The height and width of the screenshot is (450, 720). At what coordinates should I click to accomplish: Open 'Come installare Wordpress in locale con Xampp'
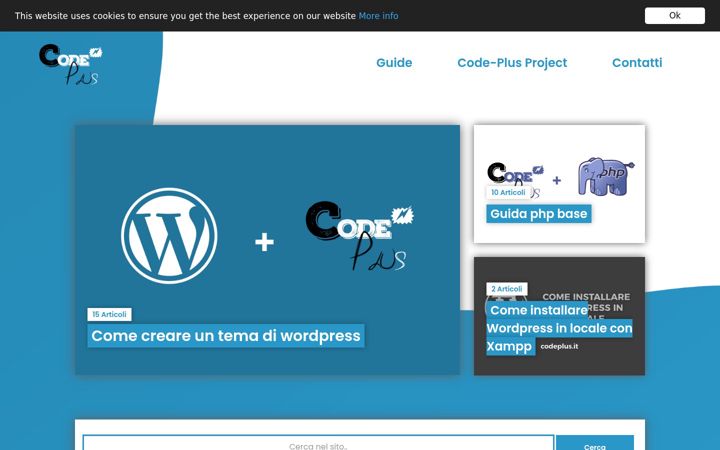[x=559, y=328]
